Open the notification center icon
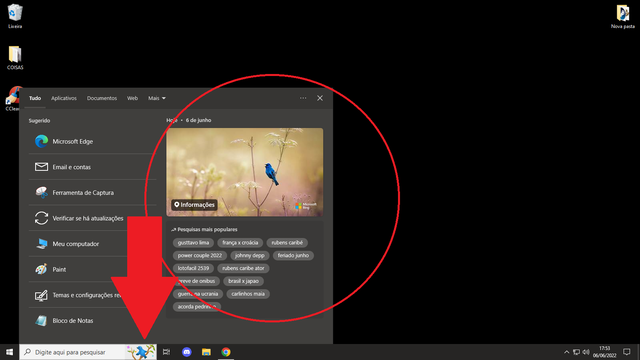Viewport: 640px width, 360px height. click(x=627, y=352)
